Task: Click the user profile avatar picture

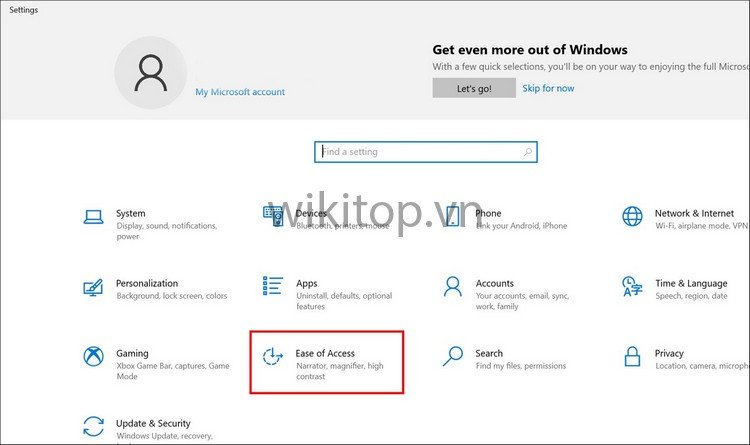Action: point(150,72)
